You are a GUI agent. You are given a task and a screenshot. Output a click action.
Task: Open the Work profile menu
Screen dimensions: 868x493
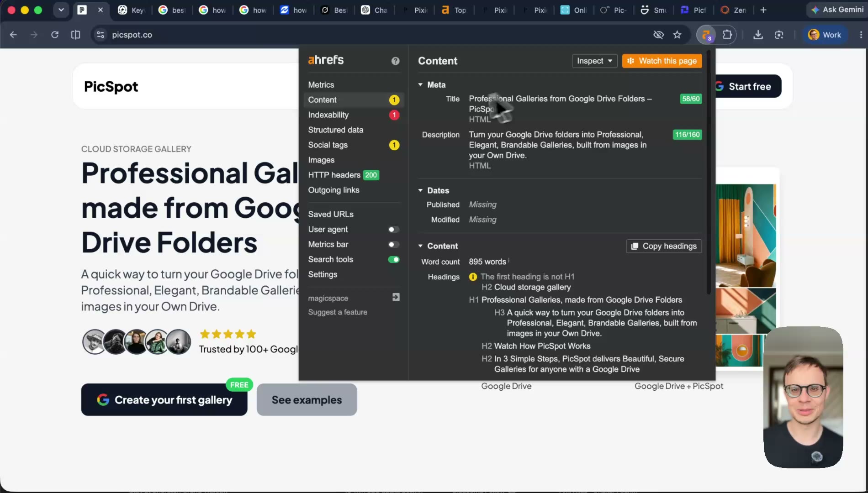tap(825, 35)
